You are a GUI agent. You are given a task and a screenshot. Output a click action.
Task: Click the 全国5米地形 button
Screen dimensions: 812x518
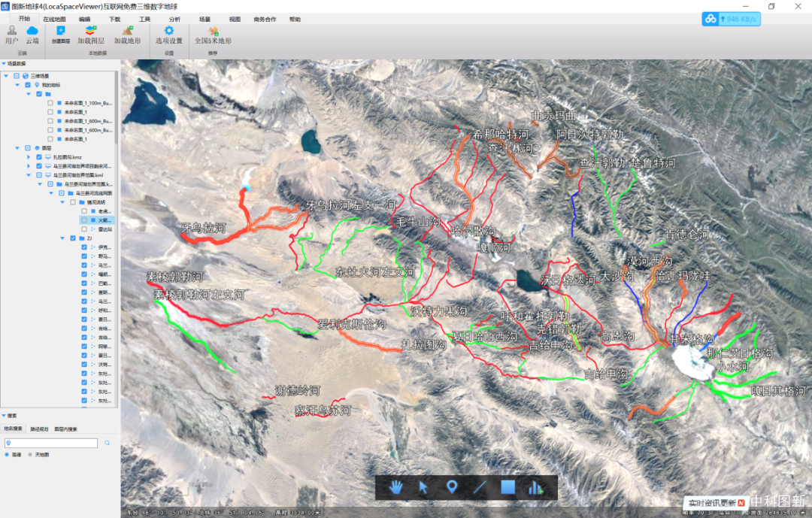tap(213, 35)
